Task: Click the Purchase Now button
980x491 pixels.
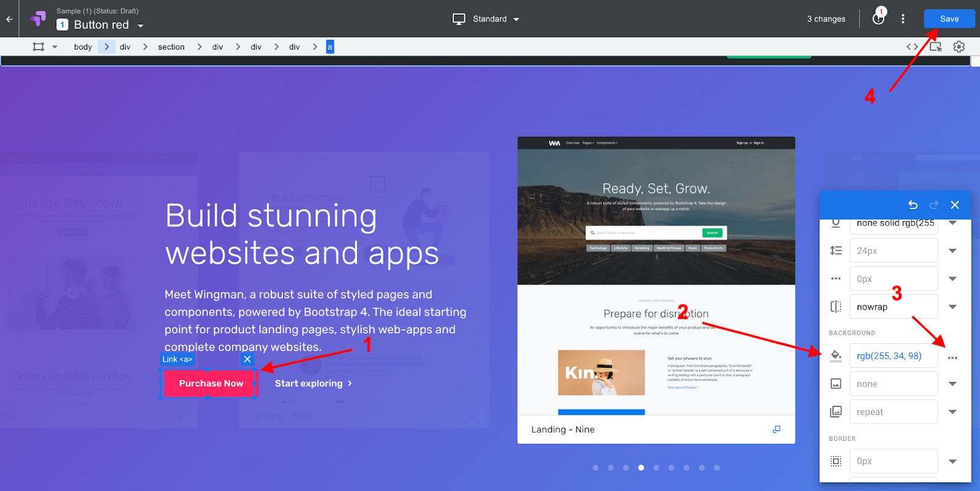Action: 211,384
